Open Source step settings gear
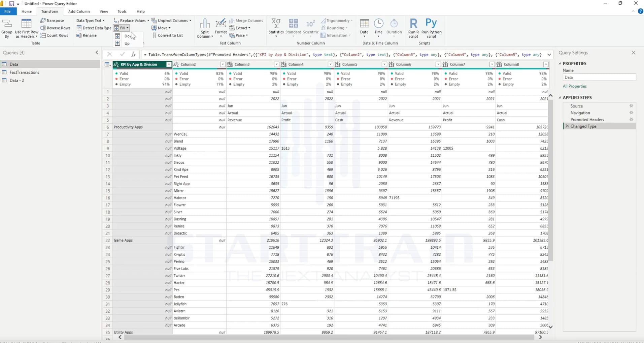 point(631,106)
